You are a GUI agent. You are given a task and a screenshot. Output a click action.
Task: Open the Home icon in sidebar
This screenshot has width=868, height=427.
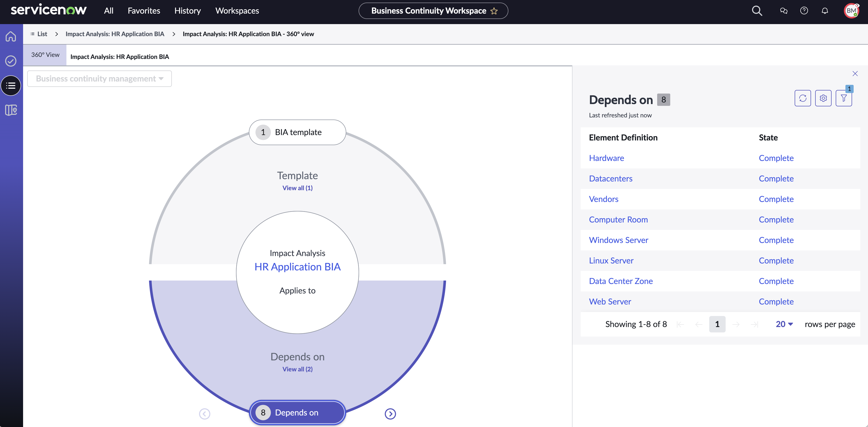point(11,36)
